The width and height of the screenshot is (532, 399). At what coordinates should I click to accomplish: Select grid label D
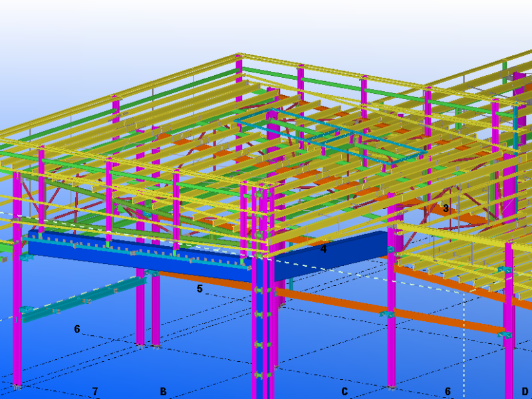pyautogui.click(x=525, y=392)
